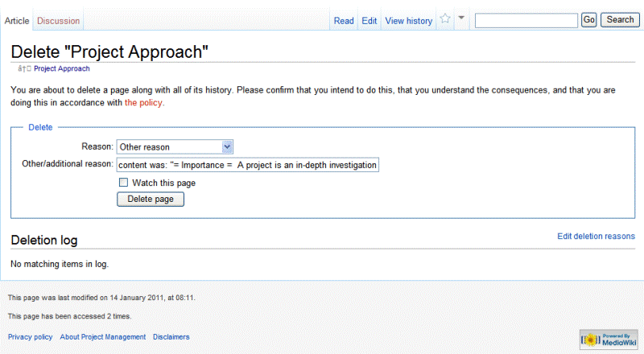Image resolution: width=644 pixels, height=354 pixels.
Task: View the Disclaimers link
Action: [x=171, y=337]
